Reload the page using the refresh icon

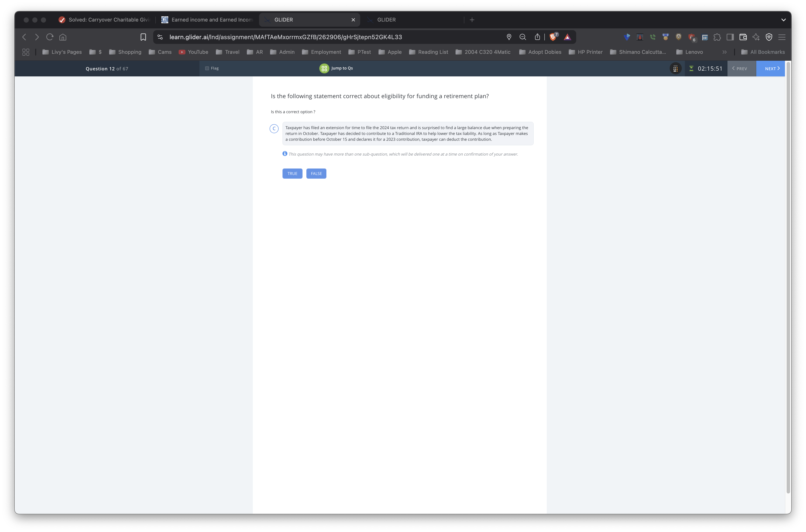tap(50, 37)
